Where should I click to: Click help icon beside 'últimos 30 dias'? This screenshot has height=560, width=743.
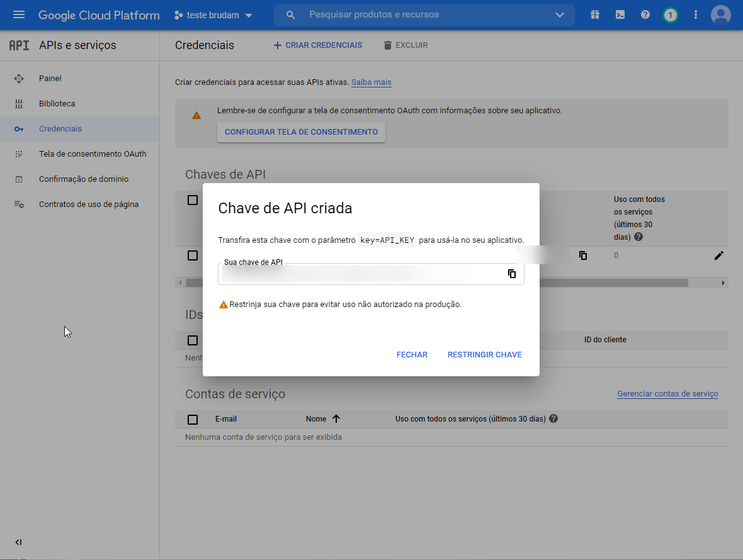coord(638,237)
